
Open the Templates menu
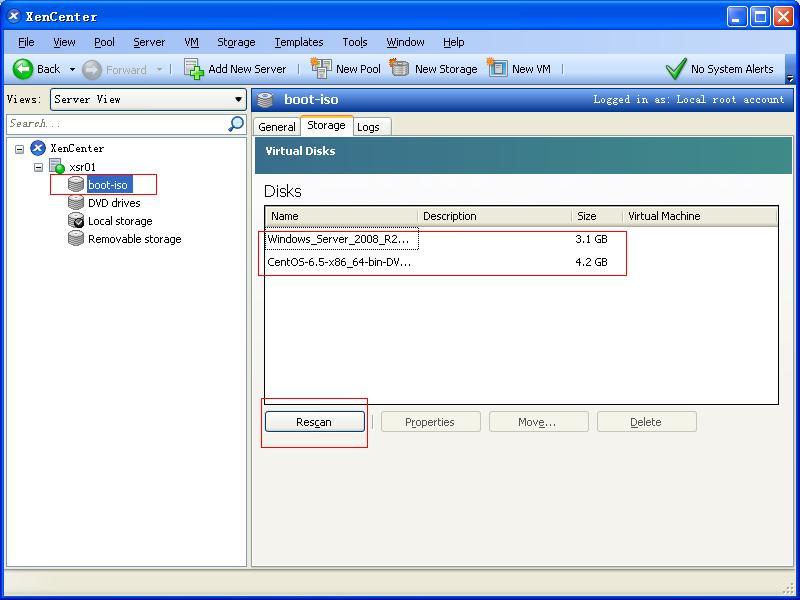(298, 42)
